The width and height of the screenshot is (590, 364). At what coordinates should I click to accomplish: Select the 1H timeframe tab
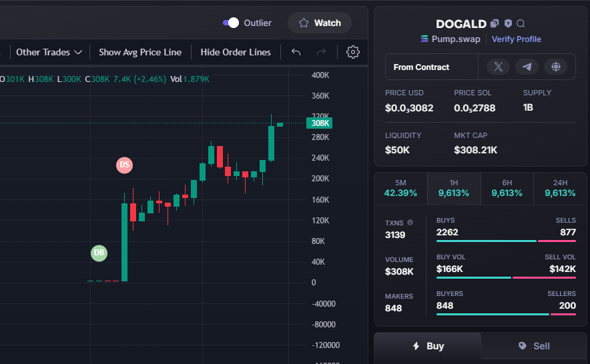pos(454,189)
